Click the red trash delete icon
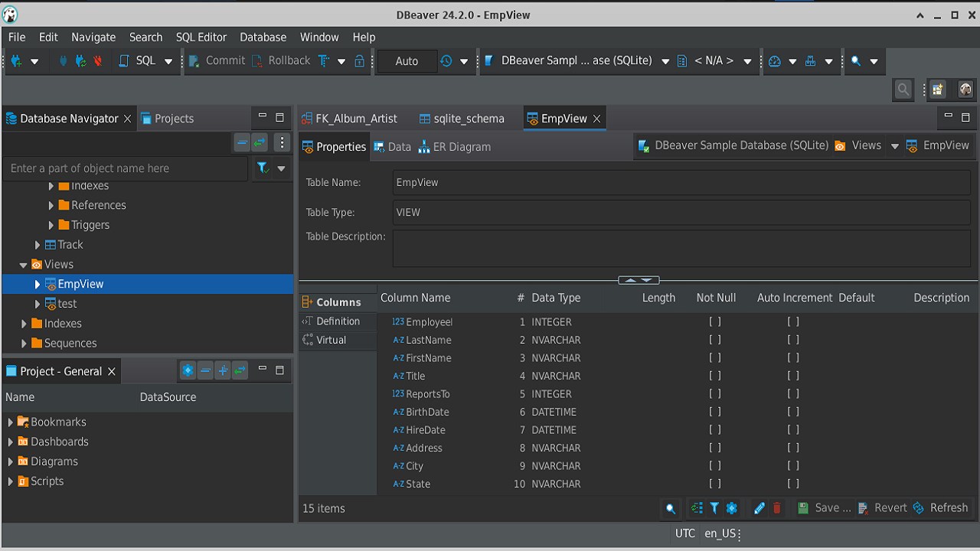The height and width of the screenshot is (551, 980). (777, 508)
